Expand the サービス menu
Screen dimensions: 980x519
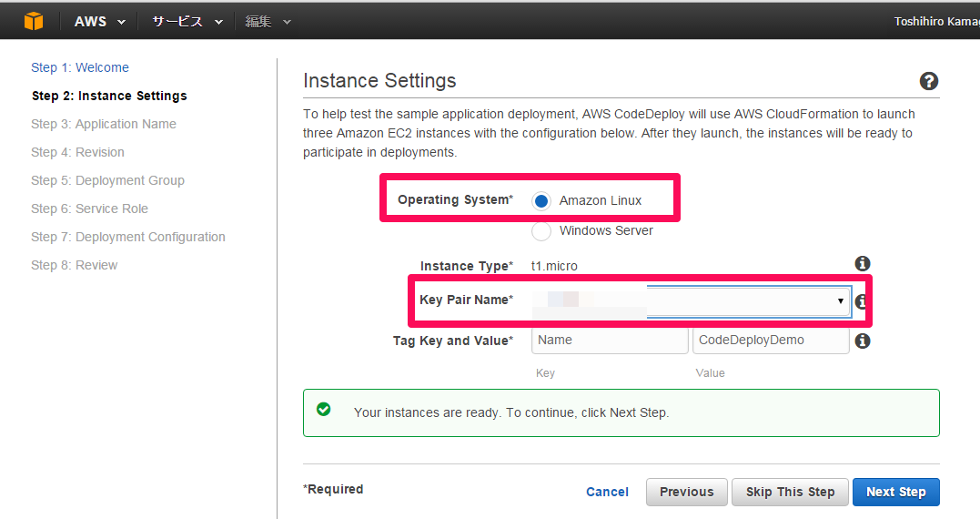pos(187,21)
